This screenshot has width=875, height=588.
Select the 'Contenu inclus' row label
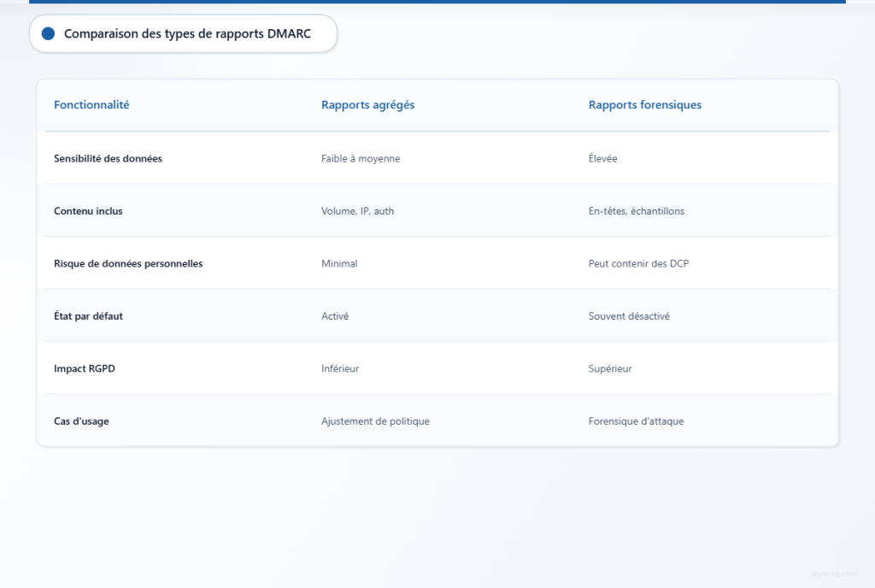click(88, 211)
